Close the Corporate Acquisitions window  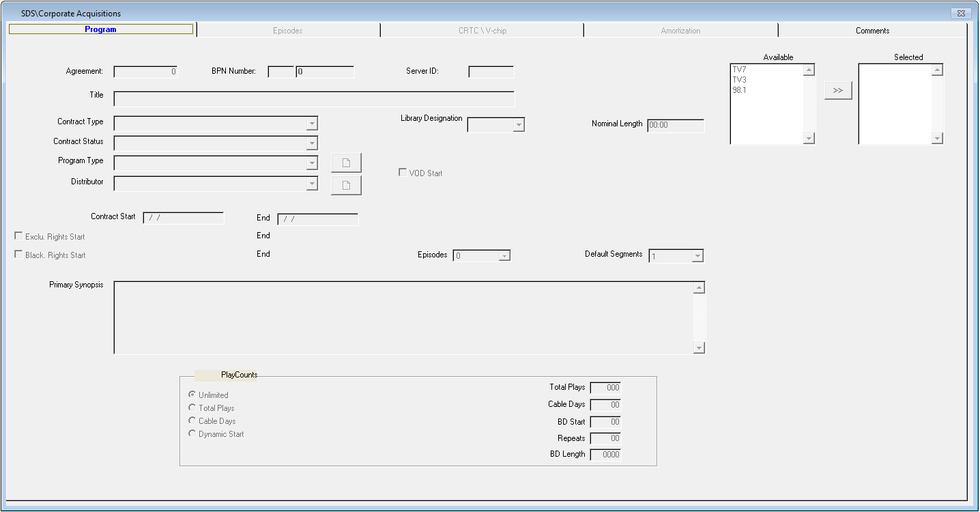[960, 14]
